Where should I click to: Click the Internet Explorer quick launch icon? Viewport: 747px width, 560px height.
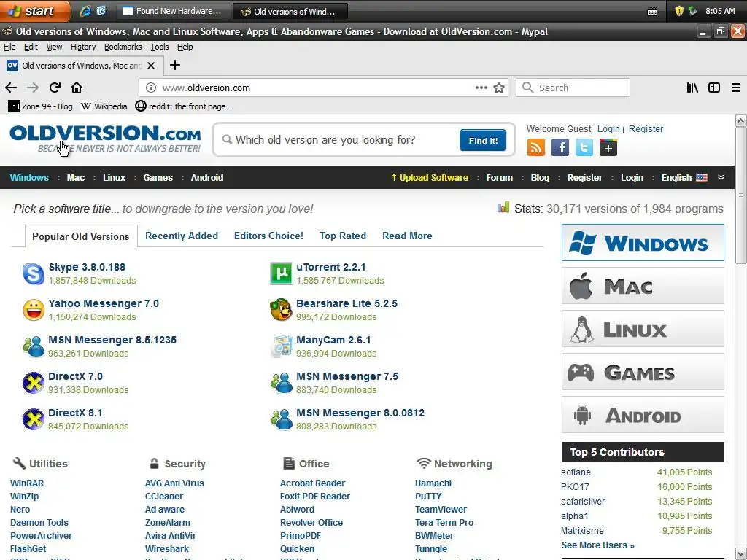point(85,11)
